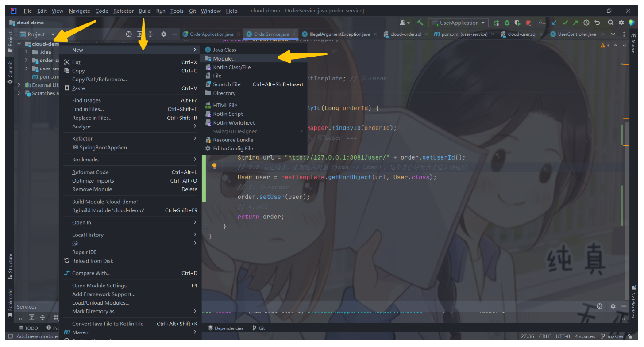Open the Git menu in menu bar
644x347 pixels.
pos(193,11)
